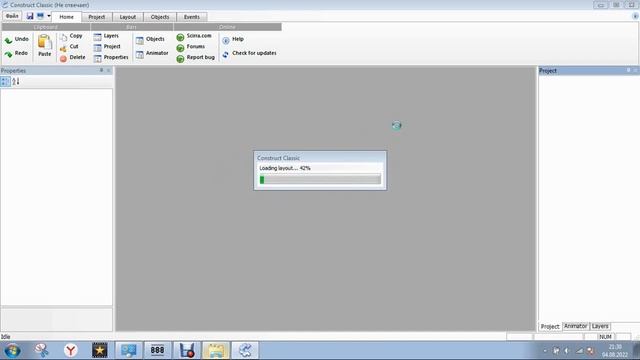Show the Layers bar from ribbon
Screen dimensions: 640x360
(106, 36)
